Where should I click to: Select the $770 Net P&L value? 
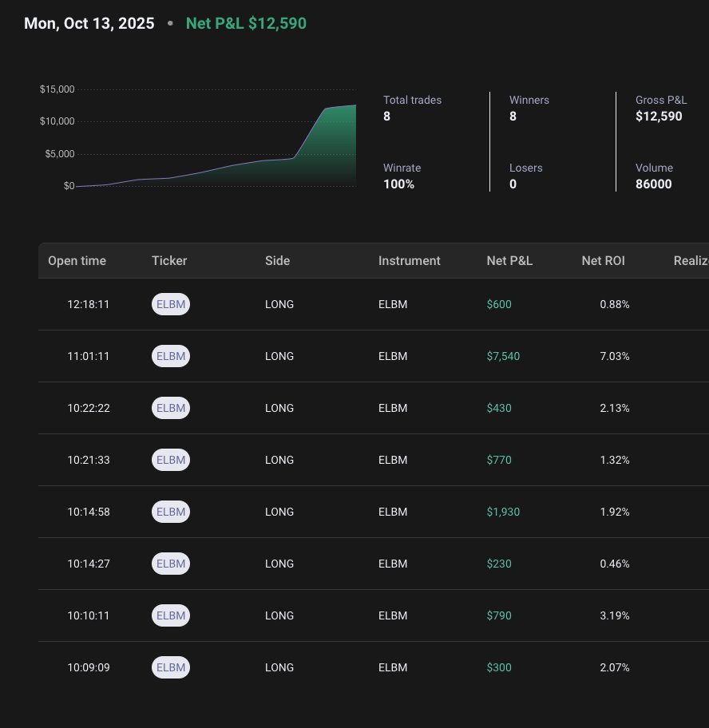[499, 460]
